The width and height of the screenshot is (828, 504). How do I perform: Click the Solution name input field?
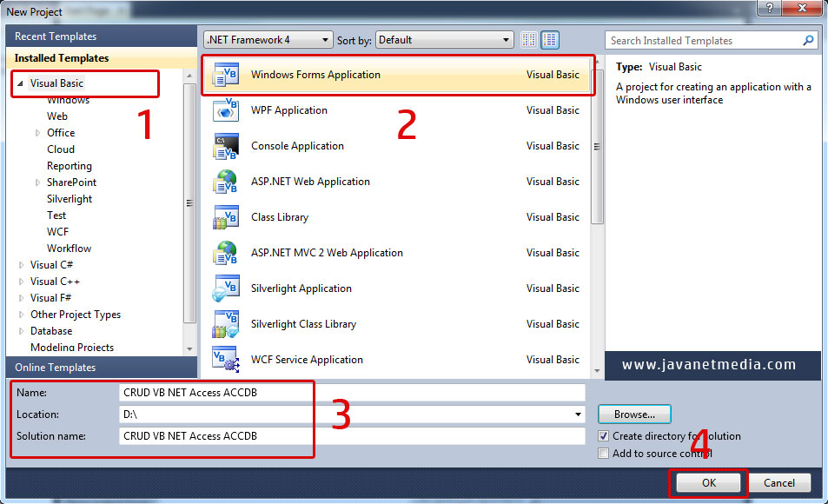(x=352, y=436)
